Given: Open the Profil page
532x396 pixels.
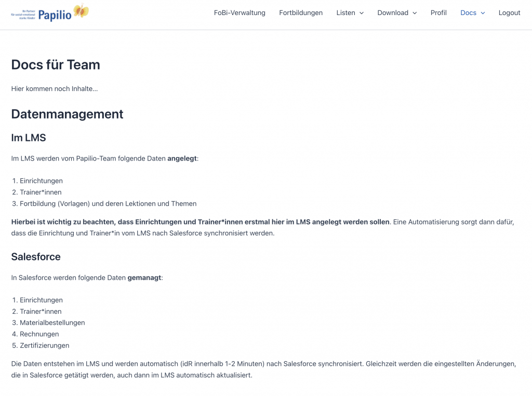Looking at the screenshot, I should tap(438, 13).
